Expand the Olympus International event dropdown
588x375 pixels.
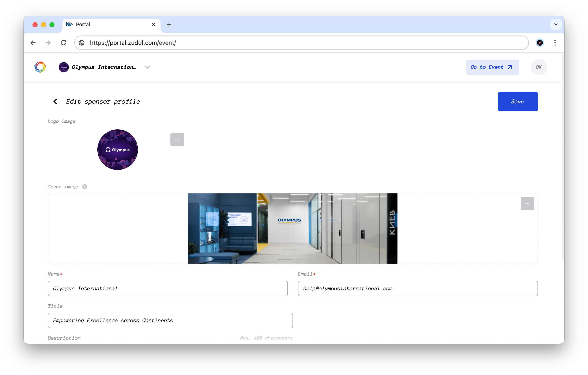tap(147, 67)
